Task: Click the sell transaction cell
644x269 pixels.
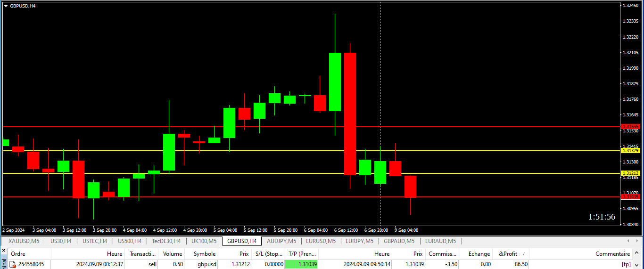Action: 152,265
